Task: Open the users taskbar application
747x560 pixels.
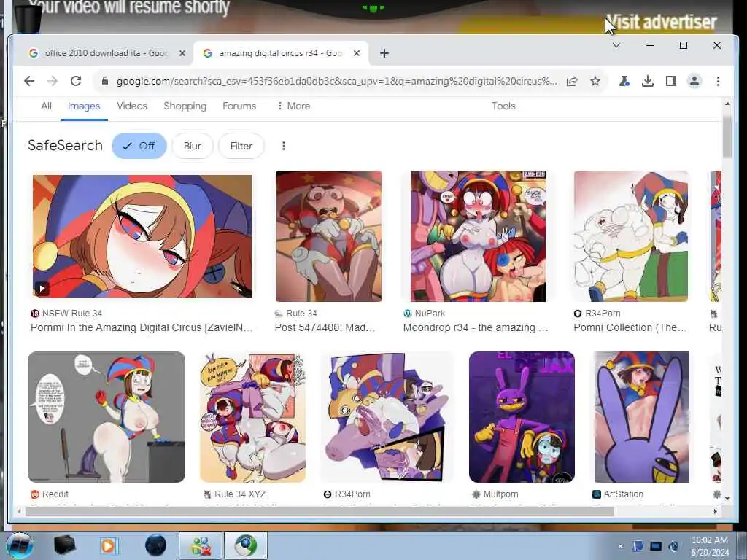Action: pyautogui.click(x=201, y=545)
